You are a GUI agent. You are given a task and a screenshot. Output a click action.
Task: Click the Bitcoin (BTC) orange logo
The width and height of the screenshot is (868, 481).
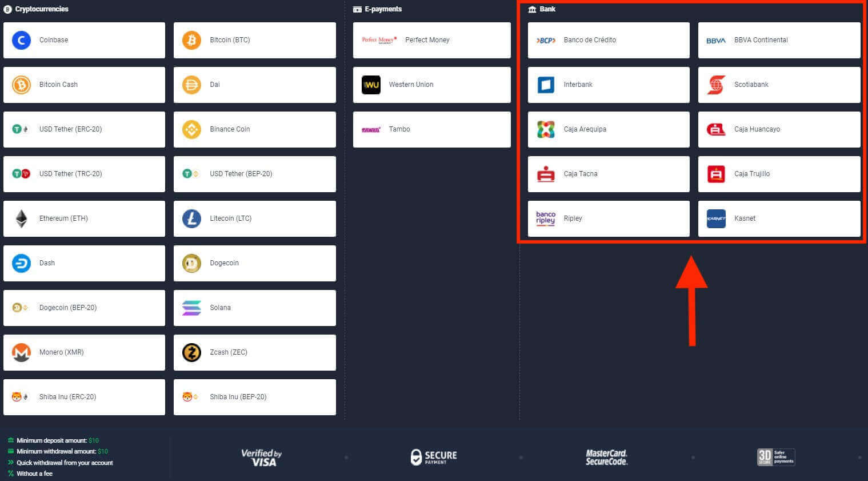pos(191,40)
